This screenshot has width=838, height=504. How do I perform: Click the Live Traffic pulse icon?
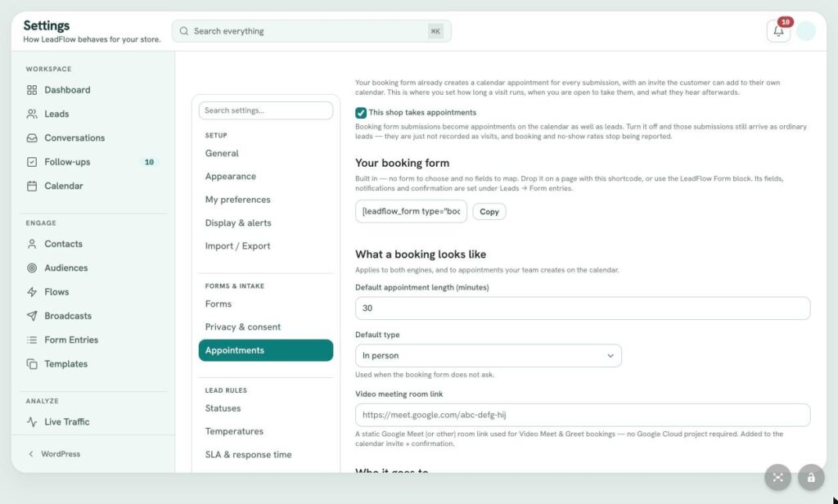tap(32, 421)
